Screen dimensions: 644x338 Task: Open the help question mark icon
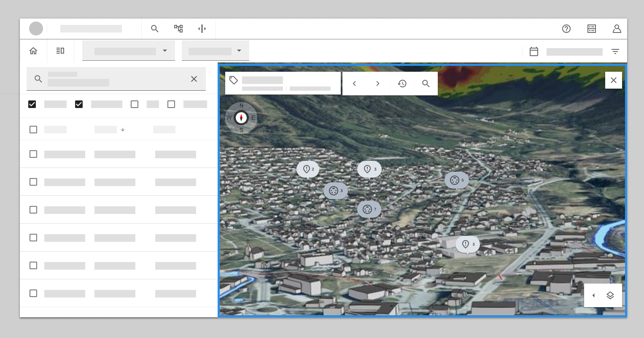click(566, 29)
